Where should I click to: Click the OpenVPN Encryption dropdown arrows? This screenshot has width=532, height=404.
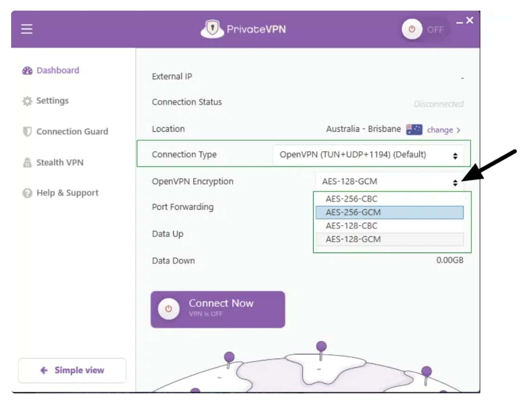point(455,183)
